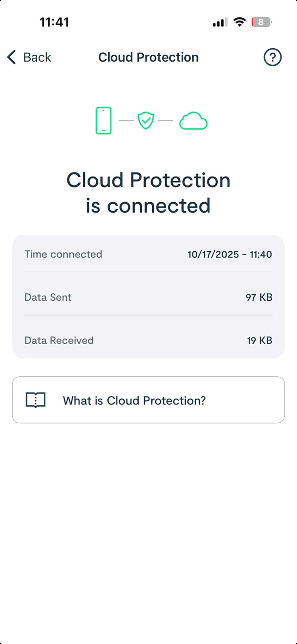This screenshot has width=297, height=644.
Task: Tap the Time connected row
Action: 148,254
